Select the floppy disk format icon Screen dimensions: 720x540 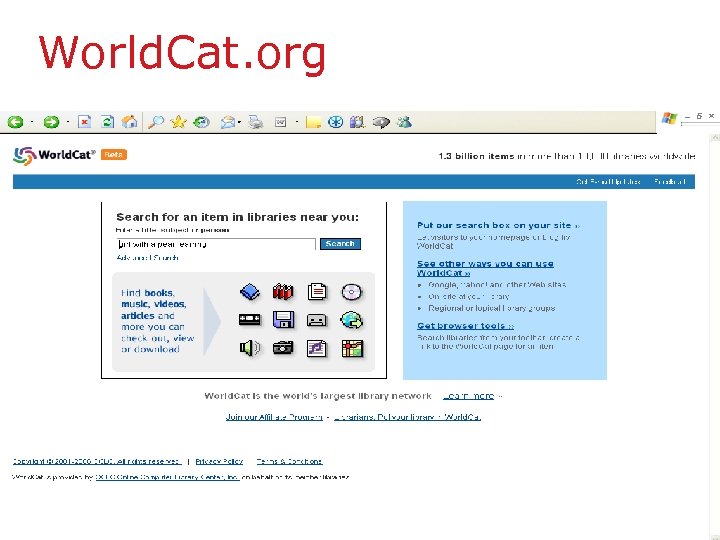tap(283, 320)
